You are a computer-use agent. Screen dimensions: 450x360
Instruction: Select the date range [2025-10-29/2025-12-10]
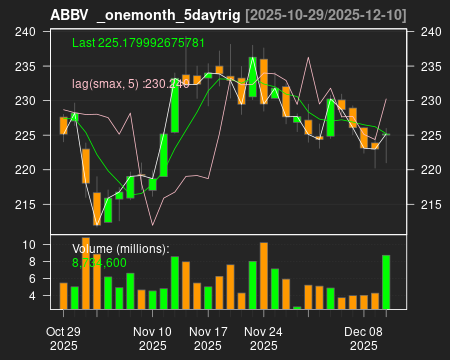(x=326, y=15)
